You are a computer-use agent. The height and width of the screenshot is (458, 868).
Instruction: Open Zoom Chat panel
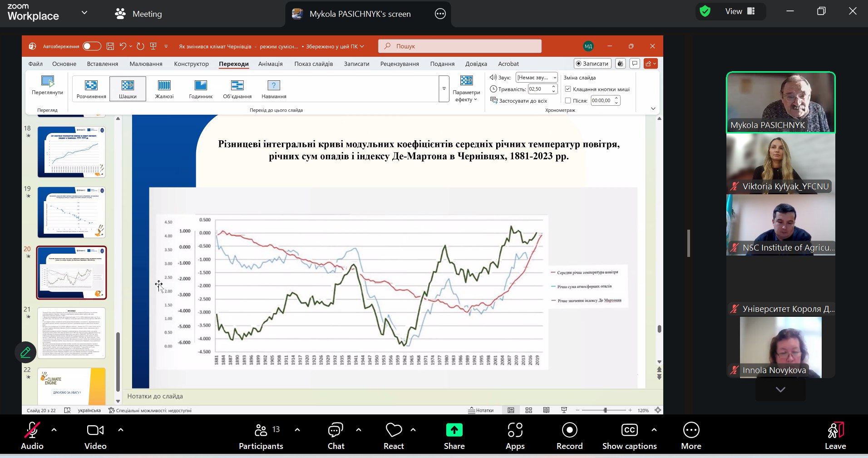point(336,436)
